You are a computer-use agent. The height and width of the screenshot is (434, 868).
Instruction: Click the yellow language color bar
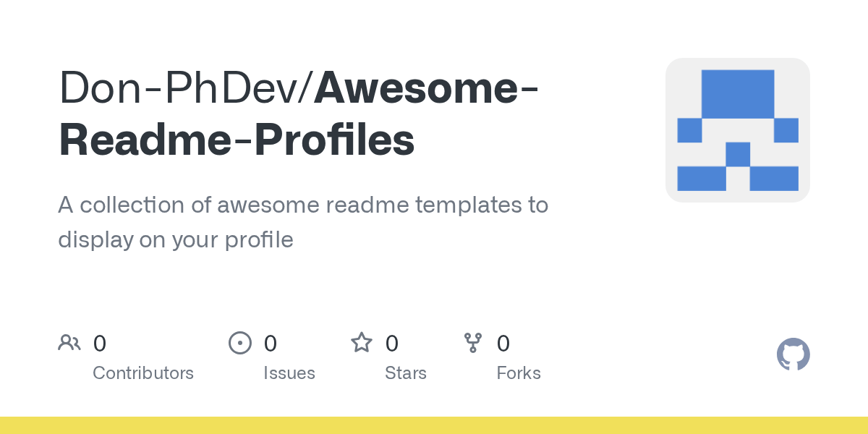[x=434, y=425]
